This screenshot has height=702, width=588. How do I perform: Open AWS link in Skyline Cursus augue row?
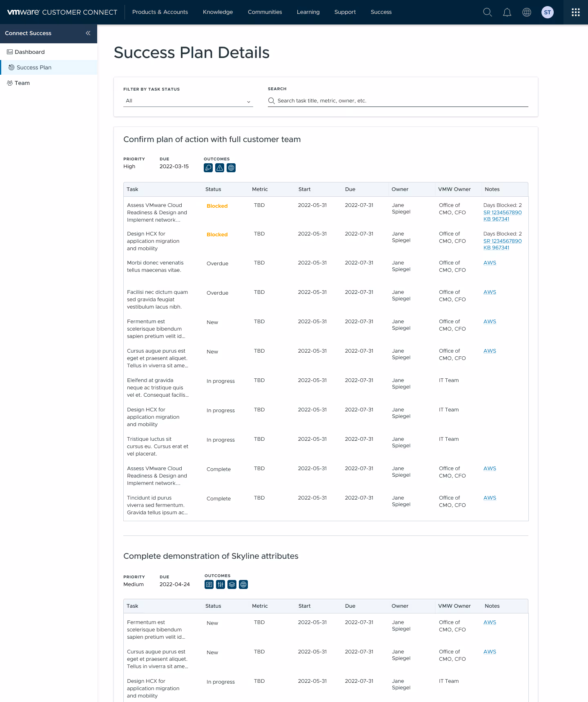click(490, 652)
